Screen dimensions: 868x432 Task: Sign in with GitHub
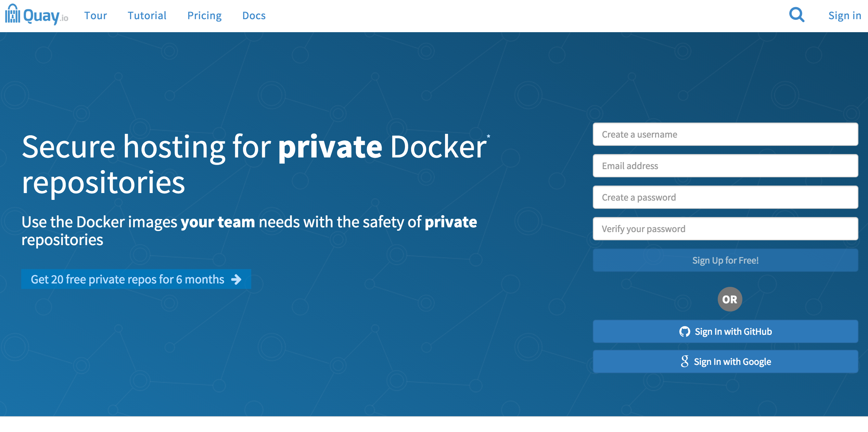click(725, 331)
